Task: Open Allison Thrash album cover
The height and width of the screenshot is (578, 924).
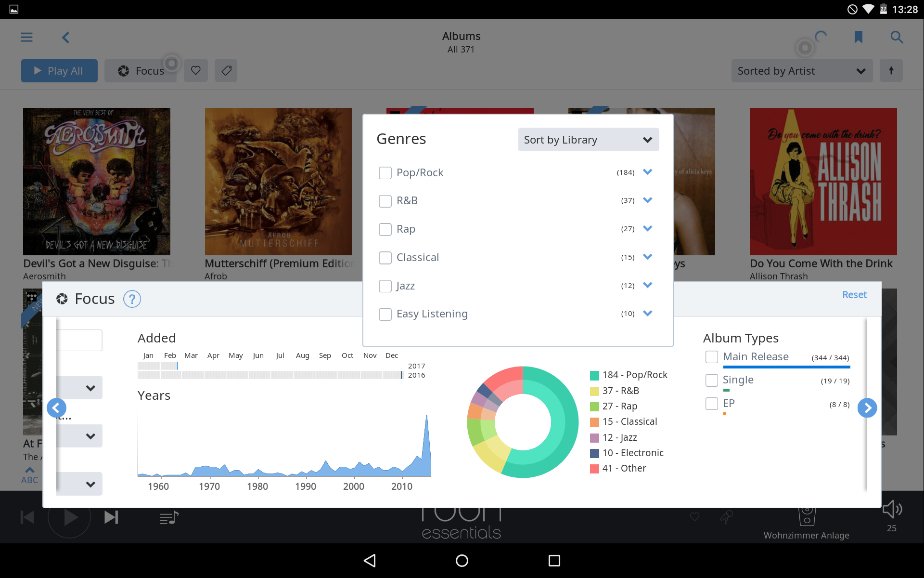Action: click(823, 182)
